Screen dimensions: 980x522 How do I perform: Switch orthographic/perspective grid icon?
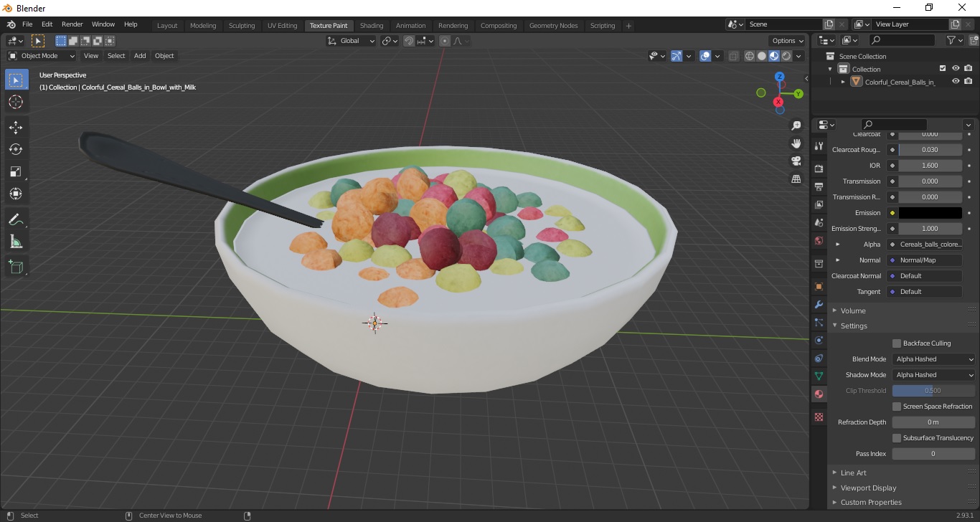point(796,179)
